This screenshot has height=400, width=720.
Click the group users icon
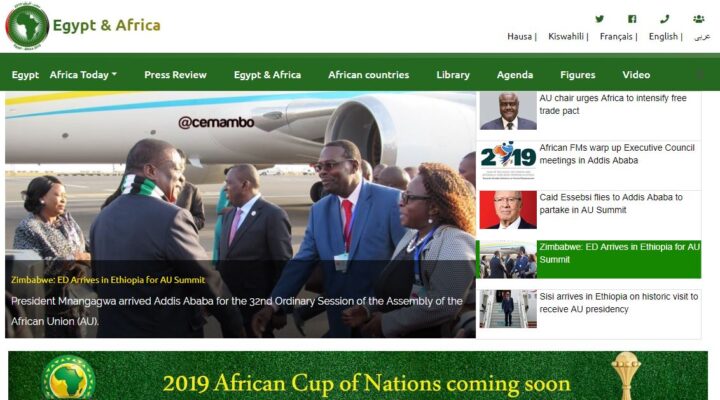pos(698,19)
